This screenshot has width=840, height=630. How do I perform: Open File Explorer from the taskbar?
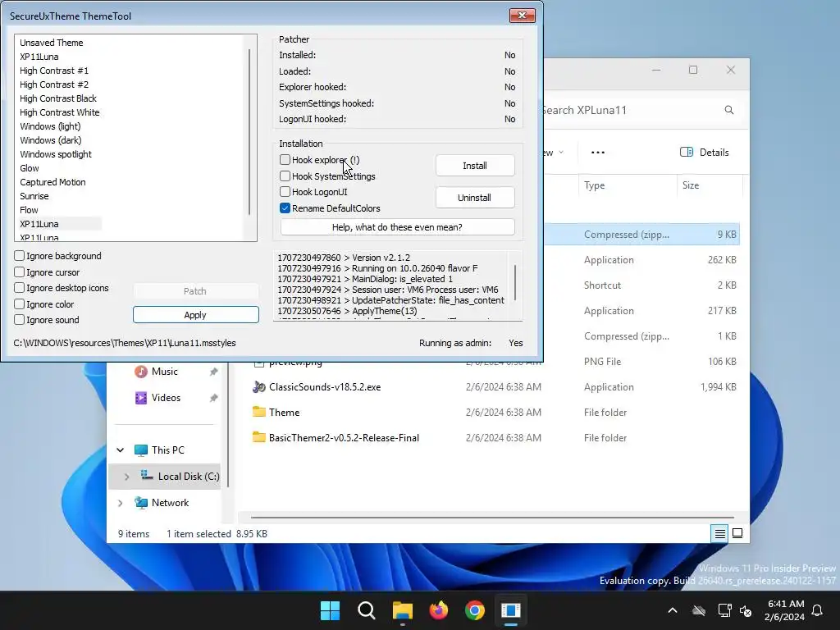(x=402, y=610)
